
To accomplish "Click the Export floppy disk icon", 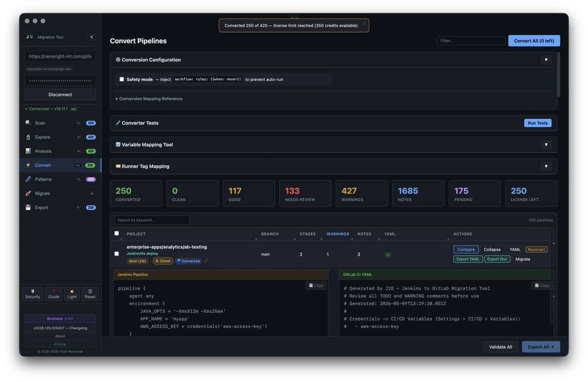I will [x=28, y=207].
